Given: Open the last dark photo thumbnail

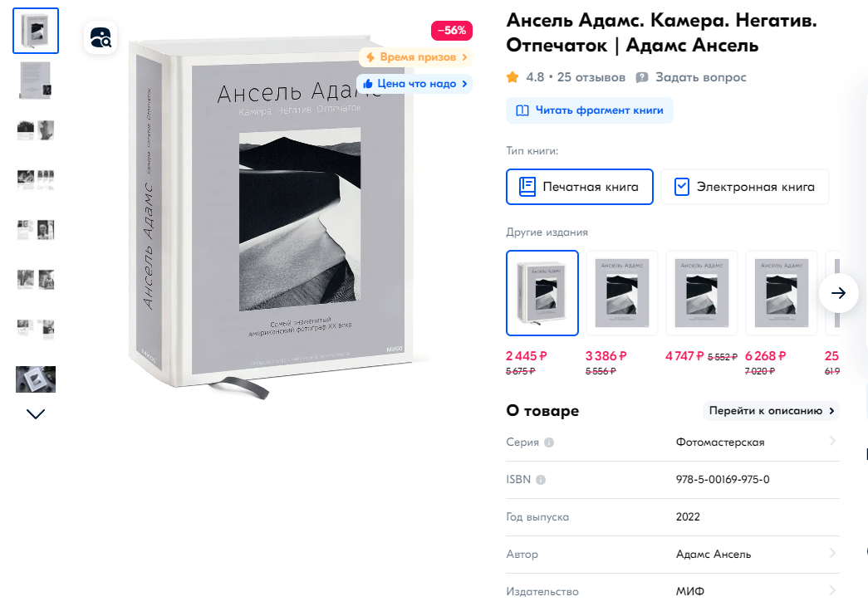Looking at the screenshot, I should tap(36, 379).
